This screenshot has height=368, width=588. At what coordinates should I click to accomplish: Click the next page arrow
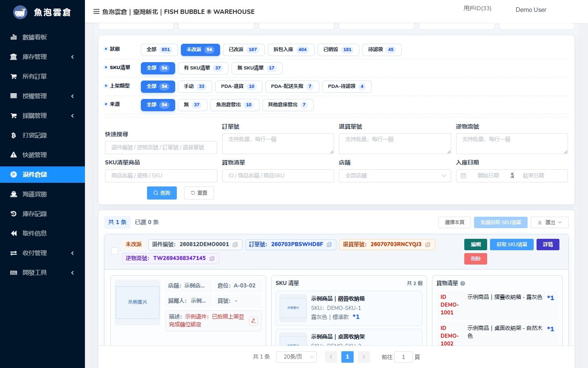coord(364,357)
